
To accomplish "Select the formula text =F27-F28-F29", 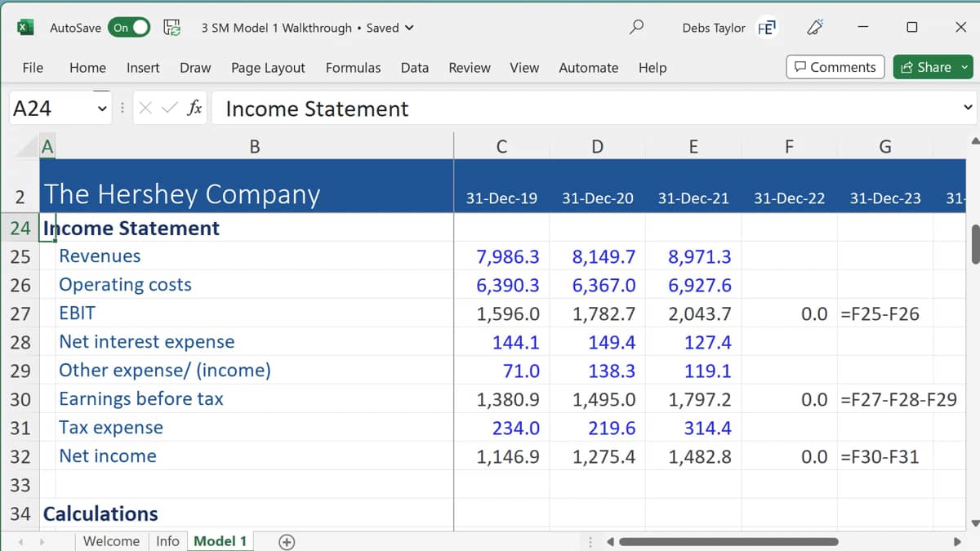I will (x=898, y=400).
